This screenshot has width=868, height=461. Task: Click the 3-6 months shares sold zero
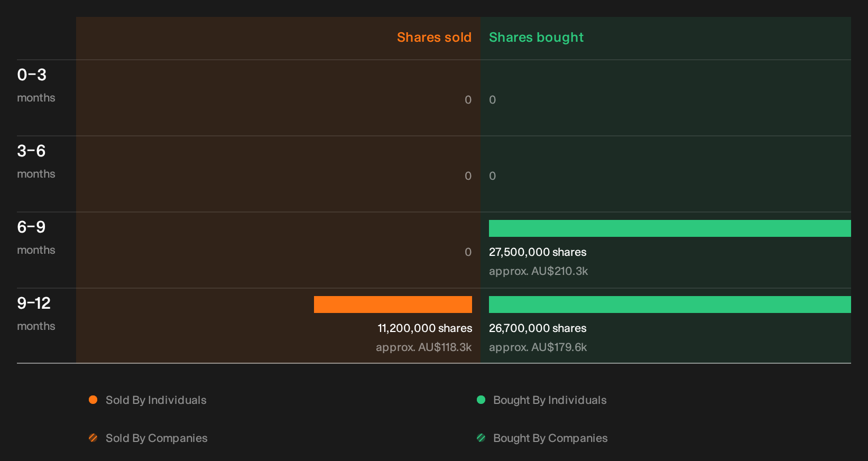[x=468, y=176]
